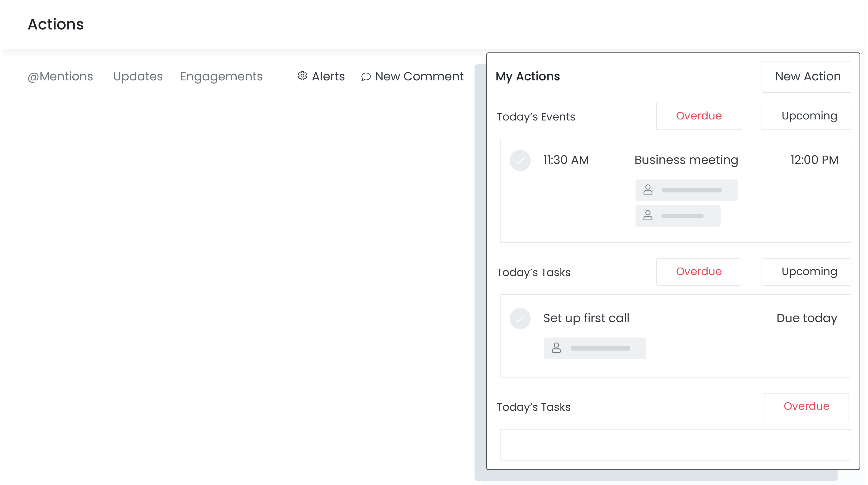Open the Set up first call task
Viewport: 868px width, 485px height.
tap(586, 318)
